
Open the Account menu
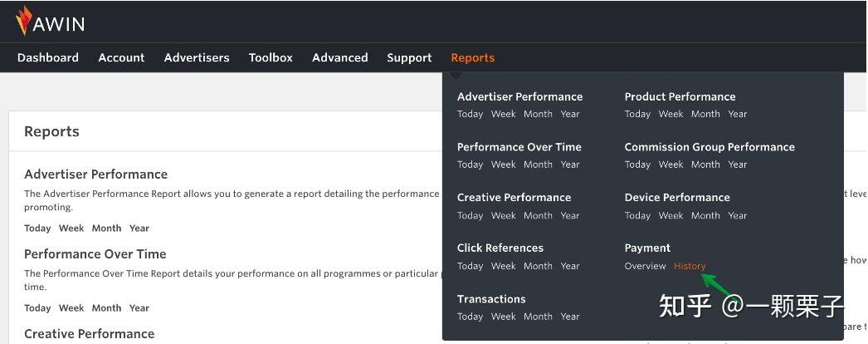point(121,58)
